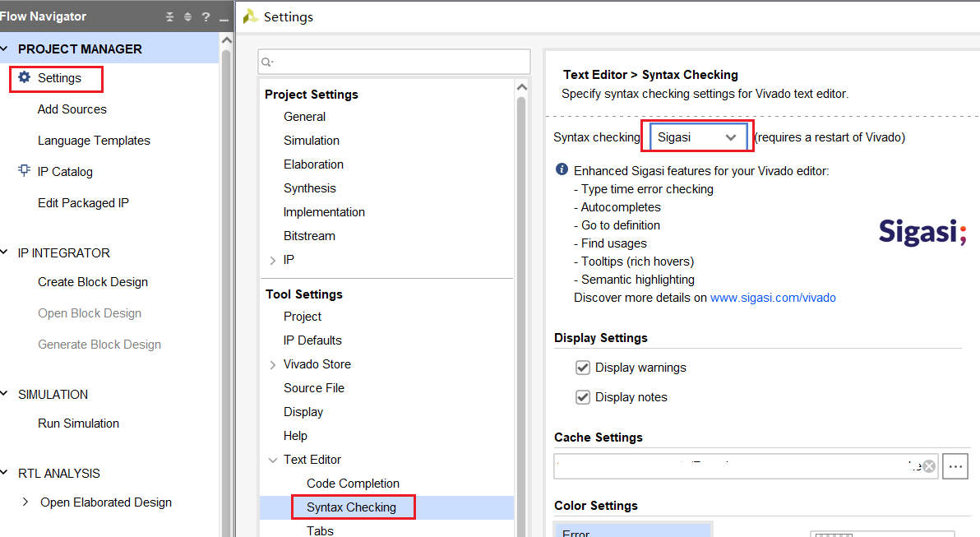980x537 pixels.
Task: Click the blue info icon beside Enhanced Sigasi features
Action: pyautogui.click(x=562, y=169)
